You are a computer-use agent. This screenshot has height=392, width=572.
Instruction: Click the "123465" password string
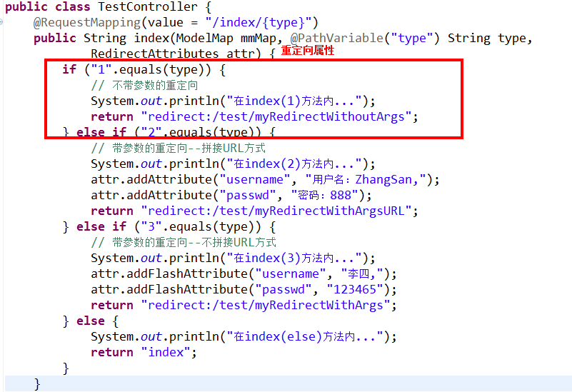click(355, 289)
